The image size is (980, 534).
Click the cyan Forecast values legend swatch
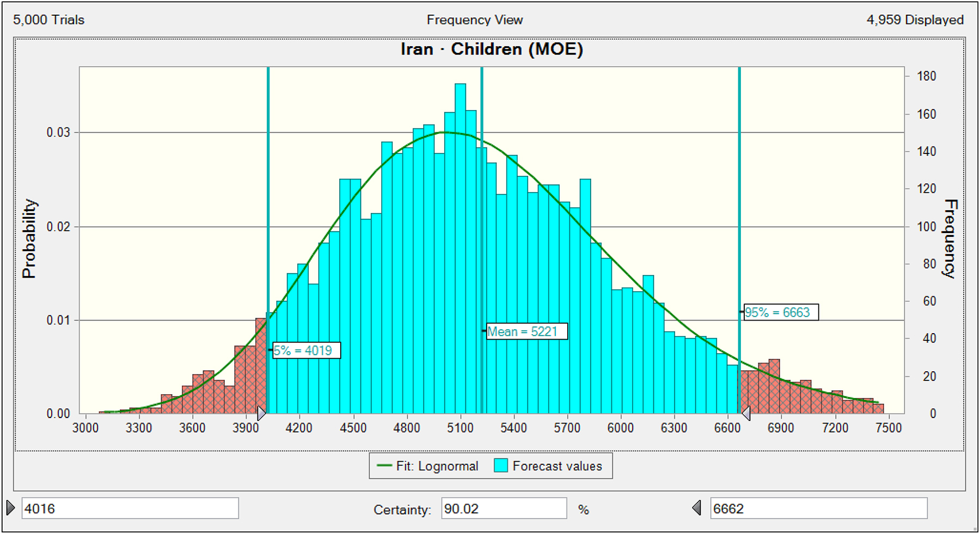(501, 466)
